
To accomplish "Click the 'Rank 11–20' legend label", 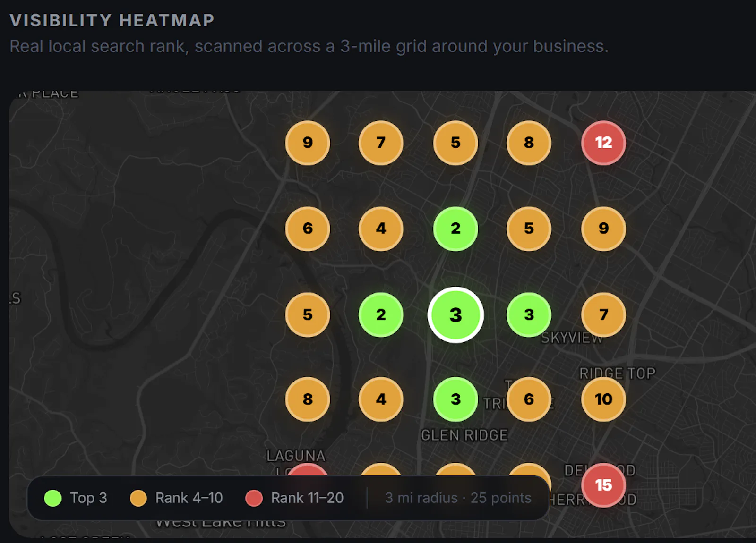I will point(307,498).
